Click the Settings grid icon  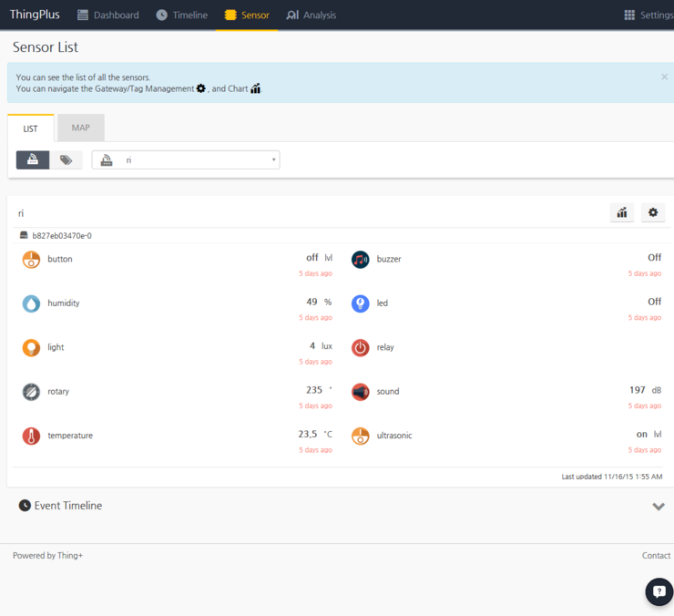(629, 15)
